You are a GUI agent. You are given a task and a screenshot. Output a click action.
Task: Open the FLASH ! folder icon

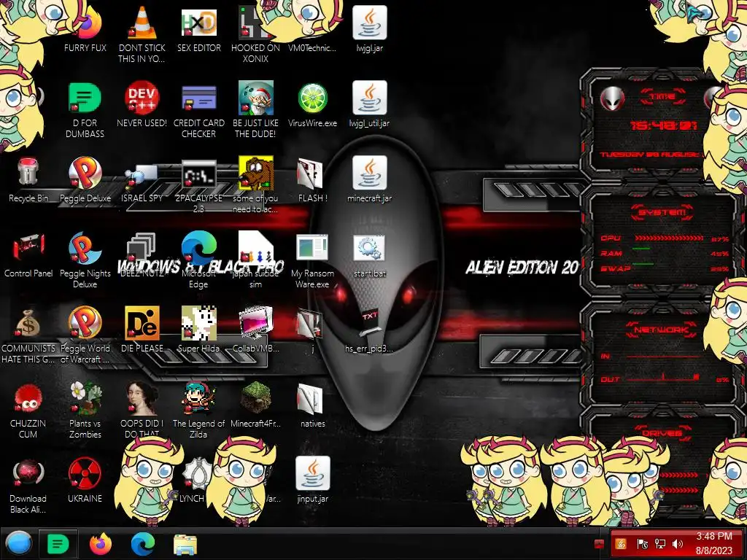point(310,174)
